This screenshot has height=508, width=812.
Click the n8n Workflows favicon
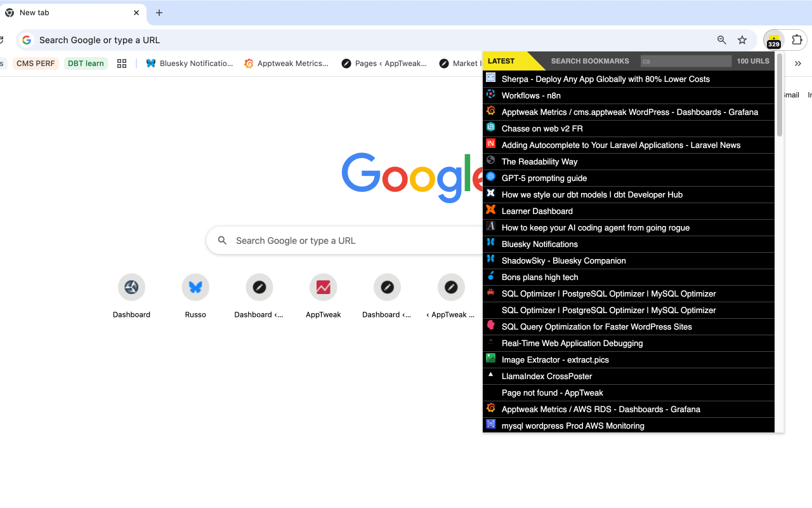(490, 94)
